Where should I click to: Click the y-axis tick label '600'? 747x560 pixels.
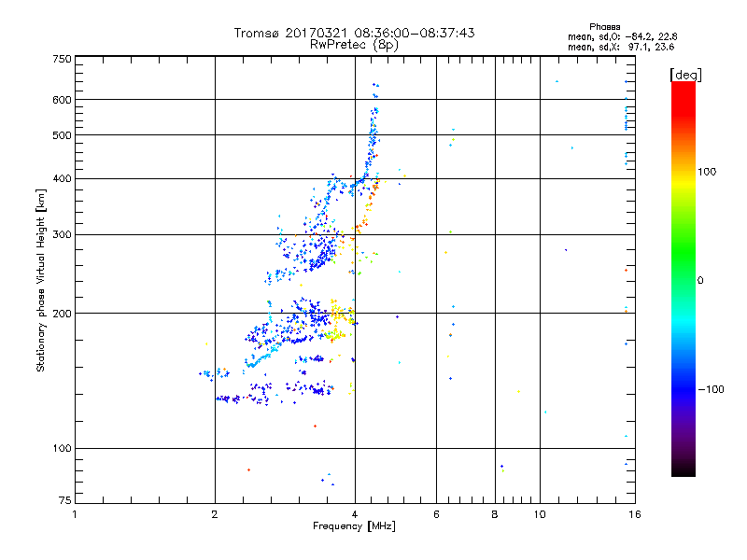click(x=62, y=100)
